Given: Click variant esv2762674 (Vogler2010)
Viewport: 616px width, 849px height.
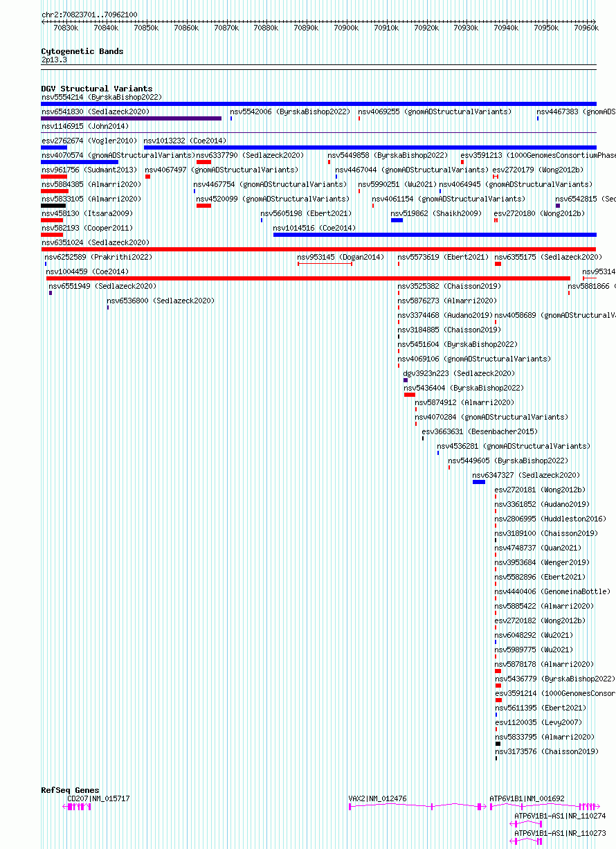Looking at the screenshot, I should coord(89,141).
